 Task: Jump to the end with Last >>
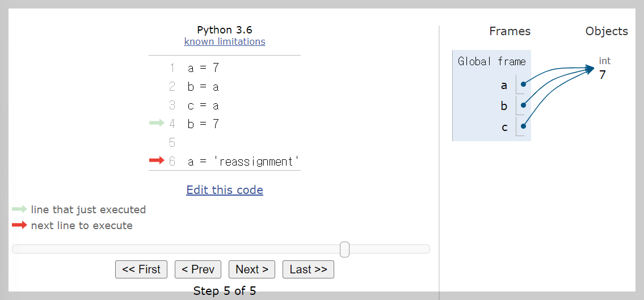(308, 269)
